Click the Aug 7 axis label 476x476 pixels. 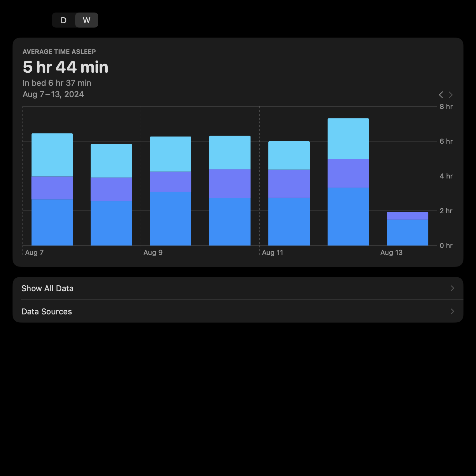(x=34, y=253)
